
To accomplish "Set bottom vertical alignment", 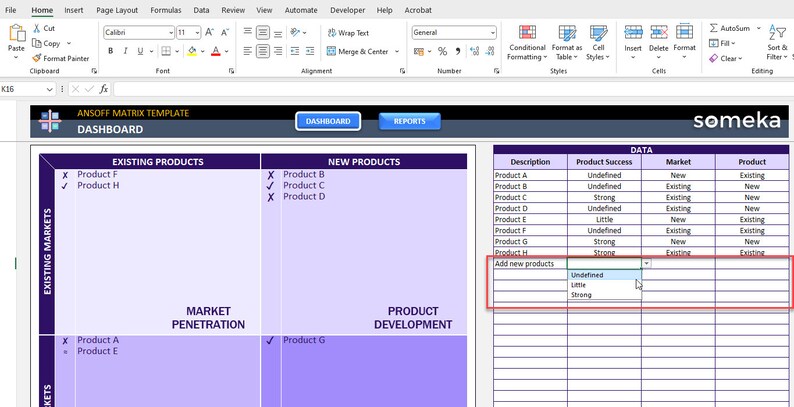I will (x=278, y=32).
